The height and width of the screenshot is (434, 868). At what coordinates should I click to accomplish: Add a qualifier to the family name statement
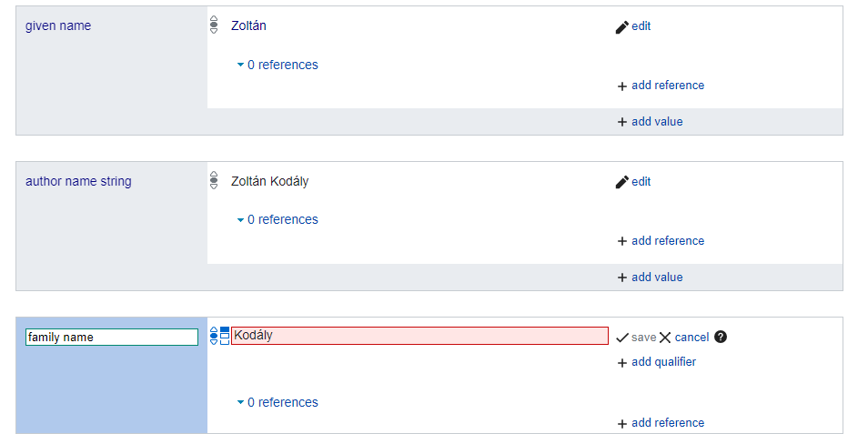point(656,362)
